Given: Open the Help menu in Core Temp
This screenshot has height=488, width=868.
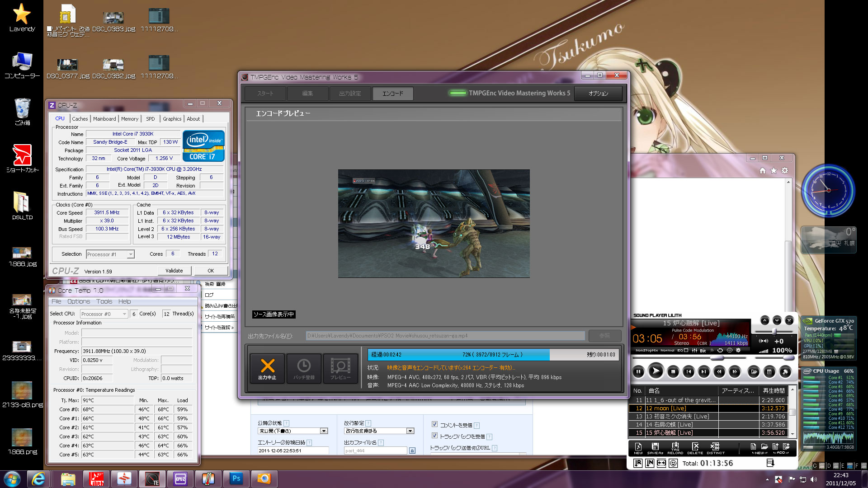Looking at the screenshot, I should click(124, 301).
